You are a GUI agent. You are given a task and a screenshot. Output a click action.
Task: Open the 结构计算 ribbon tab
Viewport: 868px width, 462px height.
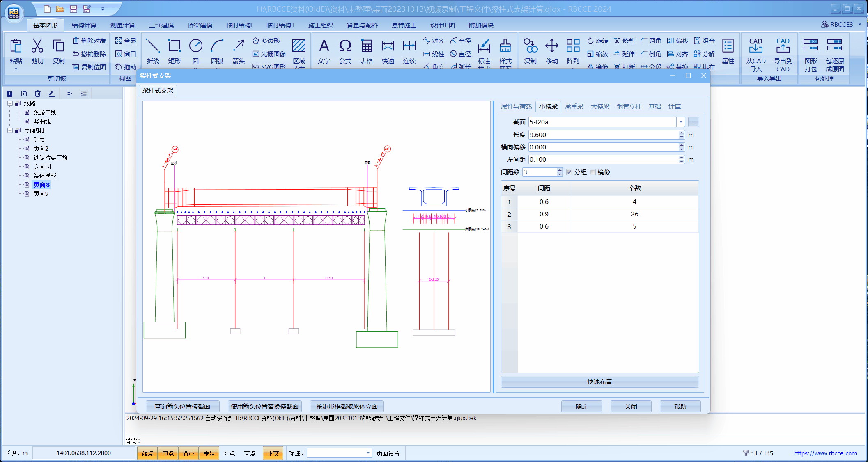[84, 25]
